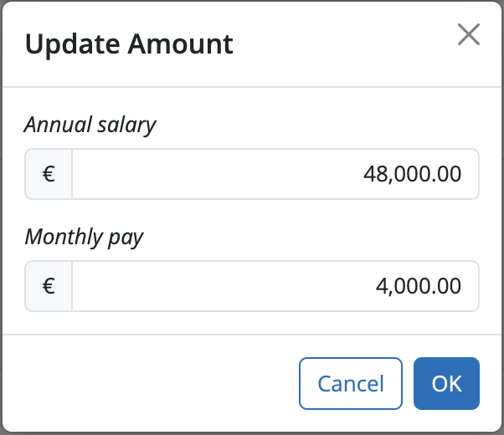This screenshot has height=435, width=504.
Task: Select the currency prefix of the annual field
Action: (x=49, y=174)
